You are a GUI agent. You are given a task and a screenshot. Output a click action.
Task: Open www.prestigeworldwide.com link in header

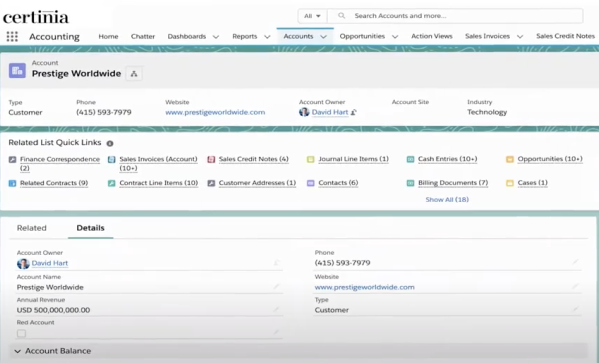pos(215,112)
